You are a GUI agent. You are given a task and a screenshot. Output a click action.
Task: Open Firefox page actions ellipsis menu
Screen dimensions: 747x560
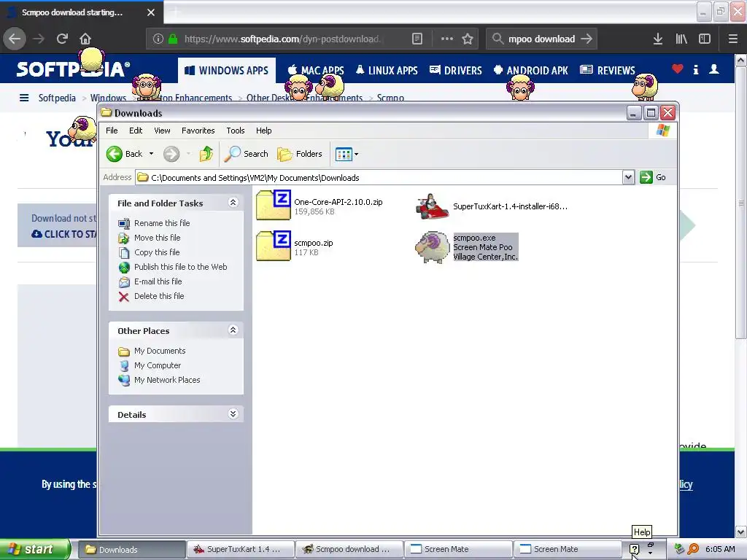[447, 39]
